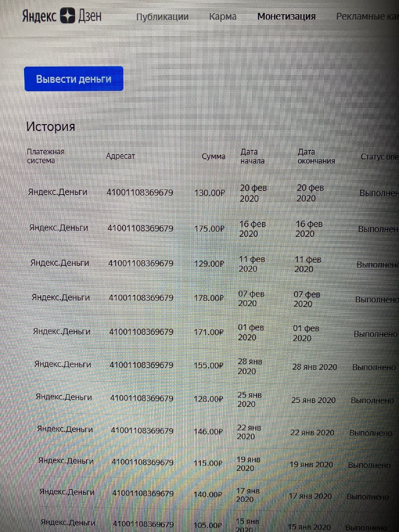Click the История heading
399x532 pixels.
51,127
